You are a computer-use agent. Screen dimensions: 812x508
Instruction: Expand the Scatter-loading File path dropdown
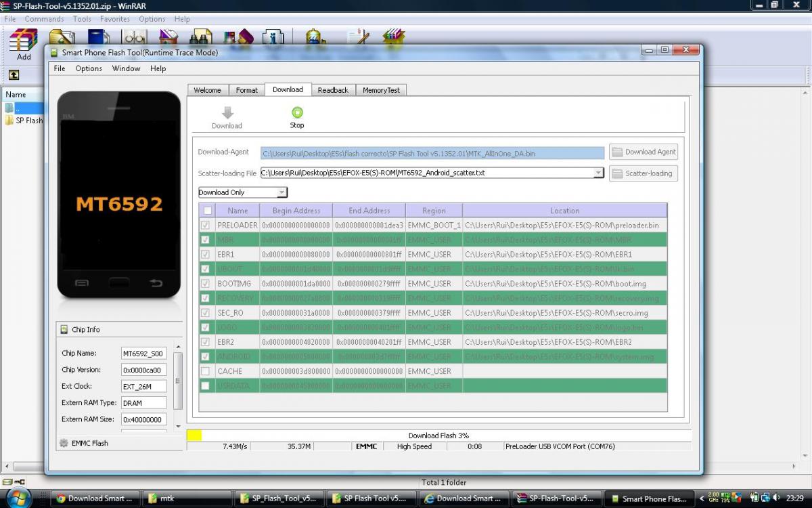pos(598,173)
